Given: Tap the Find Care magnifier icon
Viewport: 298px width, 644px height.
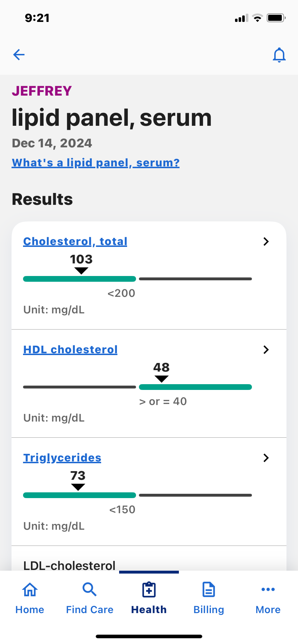Looking at the screenshot, I should coord(89,590).
